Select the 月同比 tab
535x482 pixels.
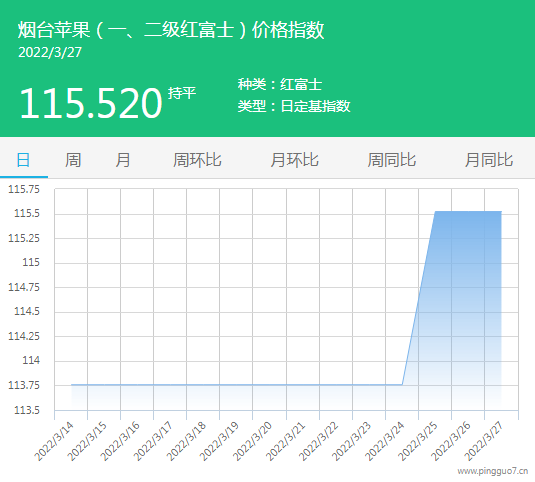[x=489, y=160]
